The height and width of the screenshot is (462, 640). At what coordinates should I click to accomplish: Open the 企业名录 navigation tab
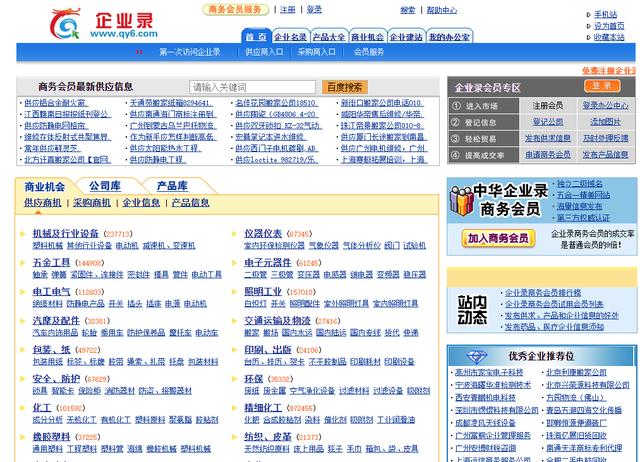pyautogui.click(x=290, y=37)
